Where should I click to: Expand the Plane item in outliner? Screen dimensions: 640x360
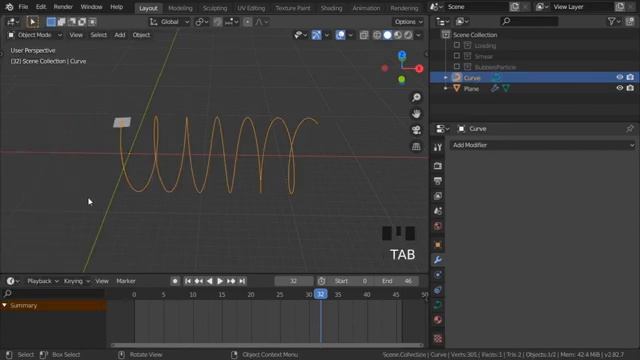pyautogui.click(x=446, y=88)
